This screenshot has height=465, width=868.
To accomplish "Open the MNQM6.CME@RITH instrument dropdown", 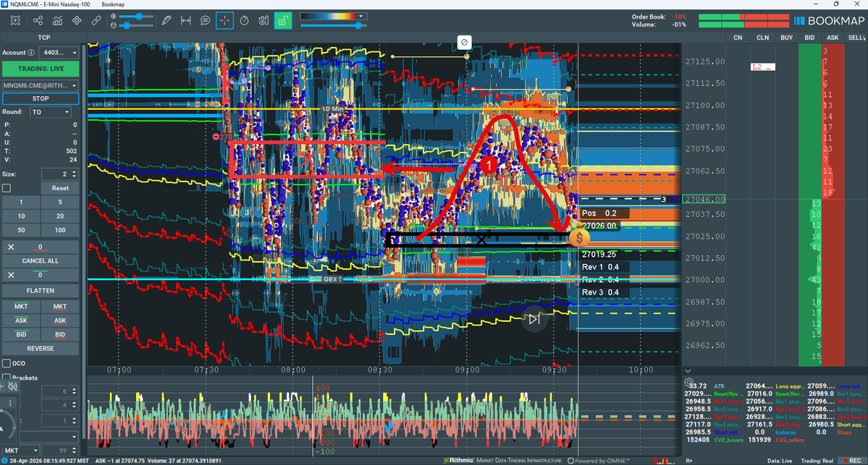I will click(x=41, y=86).
